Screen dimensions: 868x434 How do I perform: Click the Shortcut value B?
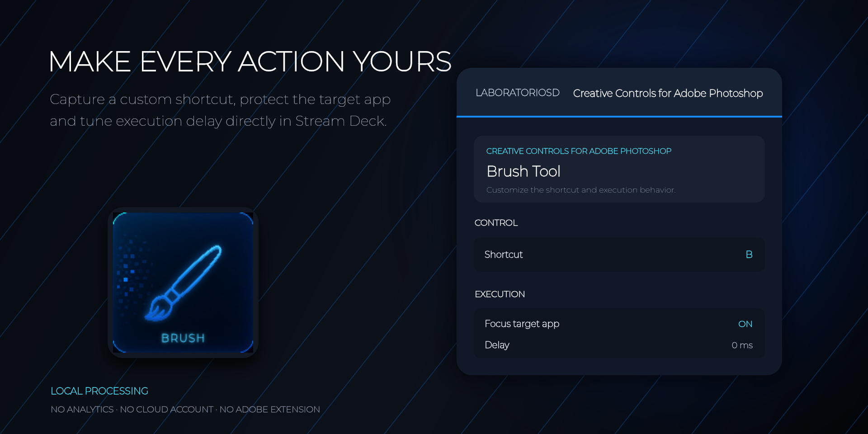(749, 255)
